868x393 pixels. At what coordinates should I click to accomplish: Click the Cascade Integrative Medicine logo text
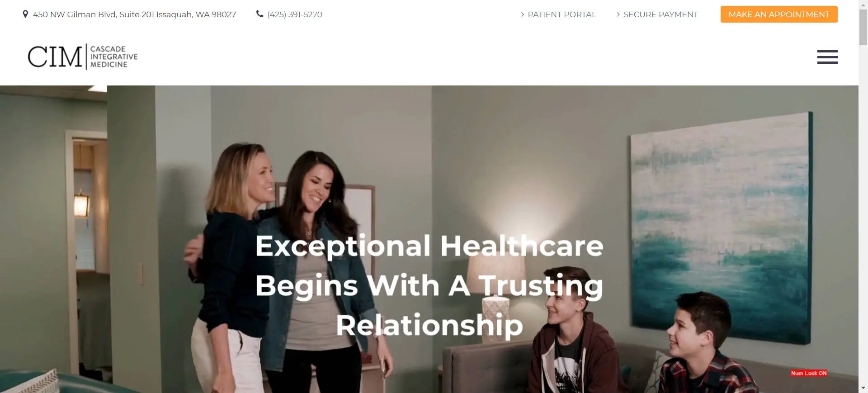[x=114, y=57]
